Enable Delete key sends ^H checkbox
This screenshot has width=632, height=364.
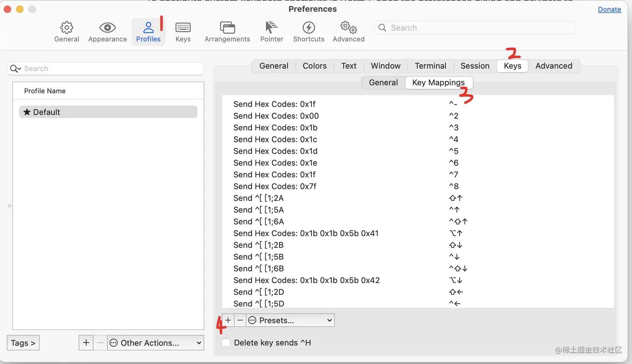(x=226, y=343)
